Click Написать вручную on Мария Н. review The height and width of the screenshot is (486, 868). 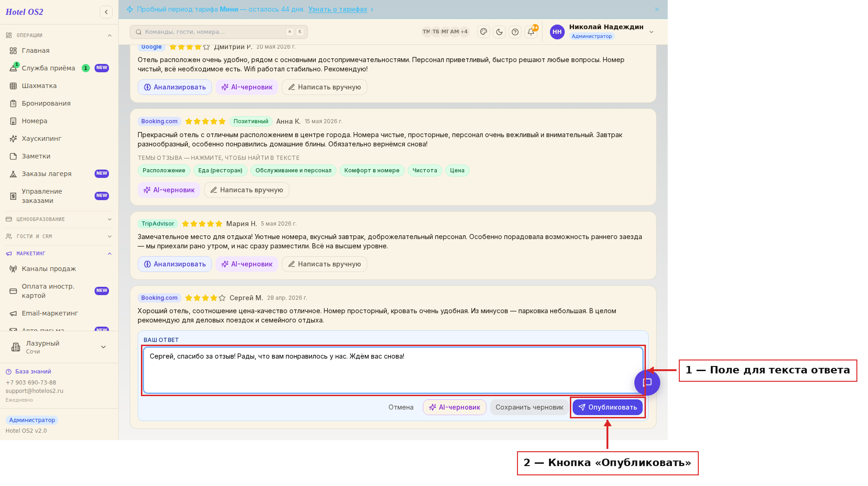click(x=325, y=264)
